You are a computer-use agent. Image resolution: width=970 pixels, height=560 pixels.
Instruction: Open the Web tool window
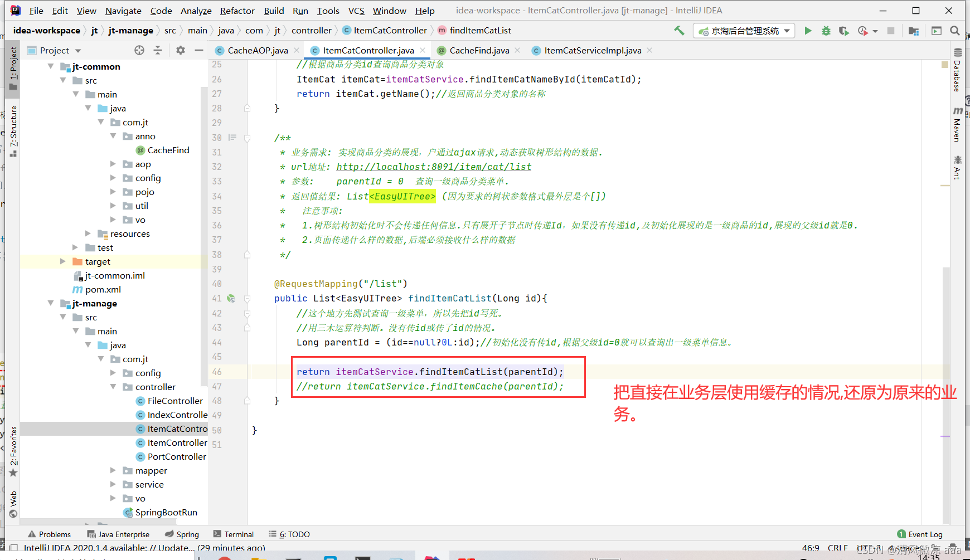pyautogui.click(x=13, y=504)
